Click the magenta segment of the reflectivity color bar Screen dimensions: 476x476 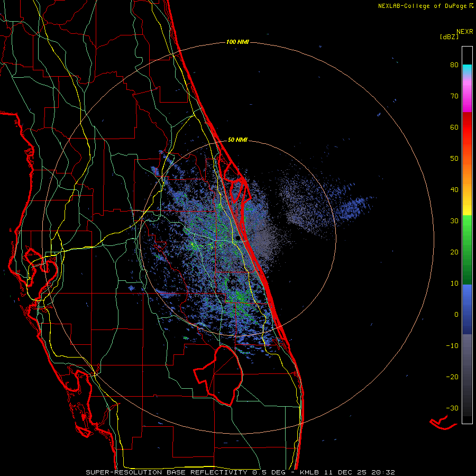[467, 97]
